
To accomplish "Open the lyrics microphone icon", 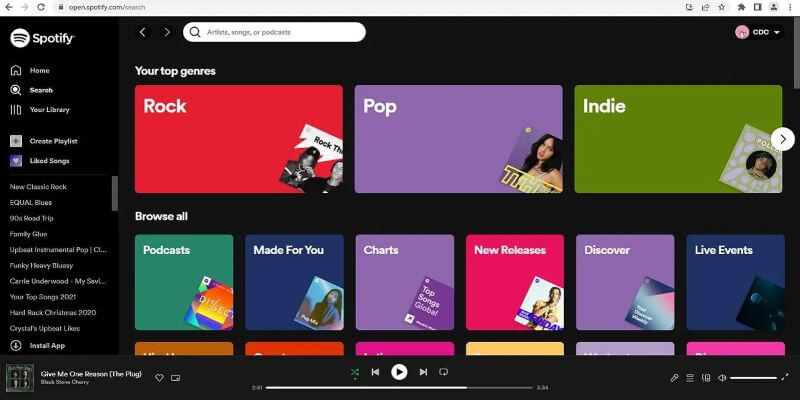I will (674, 378).
